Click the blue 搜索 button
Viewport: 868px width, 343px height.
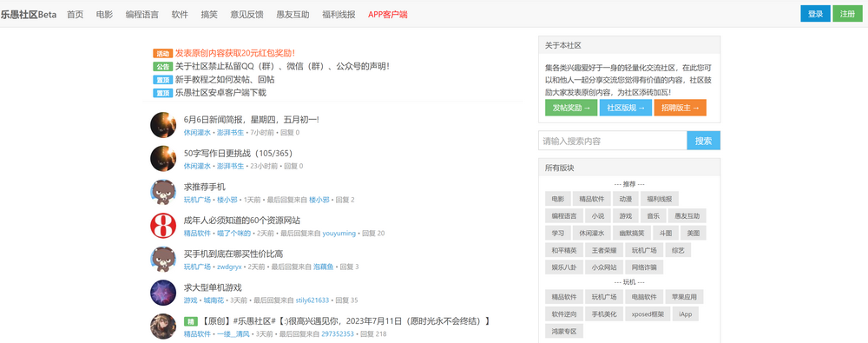point(704,141)
